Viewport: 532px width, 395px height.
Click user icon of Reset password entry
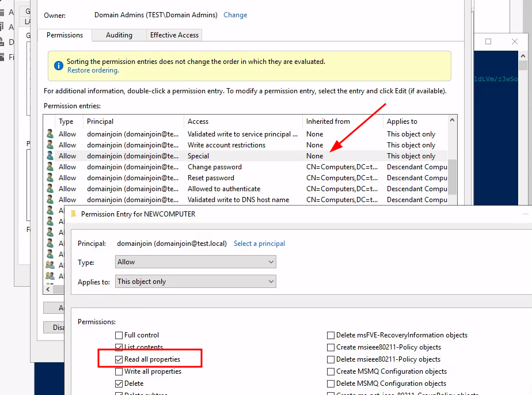(50, 178)
